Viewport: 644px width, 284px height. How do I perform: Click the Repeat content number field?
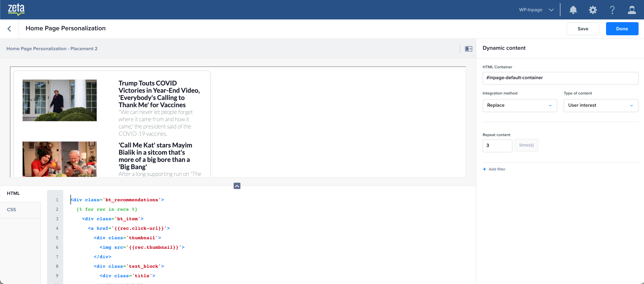[x=497, y=145]
